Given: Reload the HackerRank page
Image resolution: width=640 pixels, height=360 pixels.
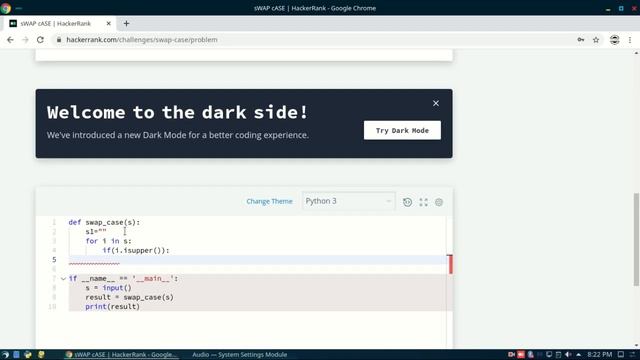Looking at the screenshot, I should pyautogui.click(x=40, y=40).
